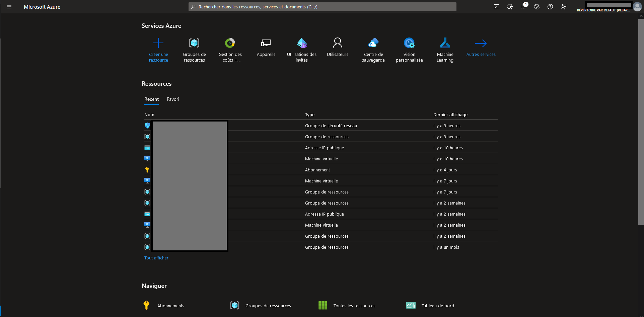Open the directory and subscription filter icon

click(510, 7)
